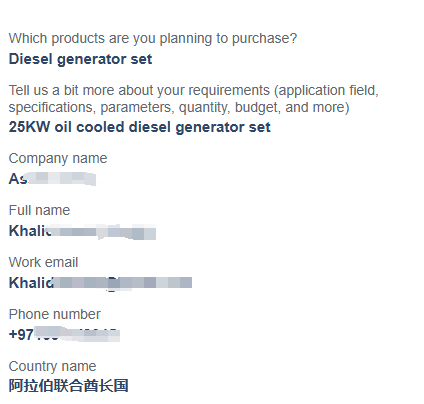Select '25KW oil cooled diesel generator set' text
Viewport: 424px width, 404px height.
click(x=140, y=127)
